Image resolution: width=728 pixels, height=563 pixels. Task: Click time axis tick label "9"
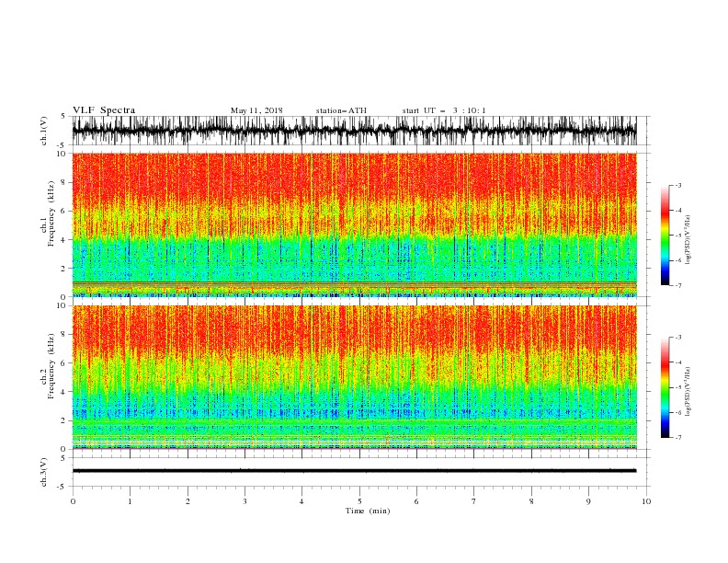tap(588, 501)
